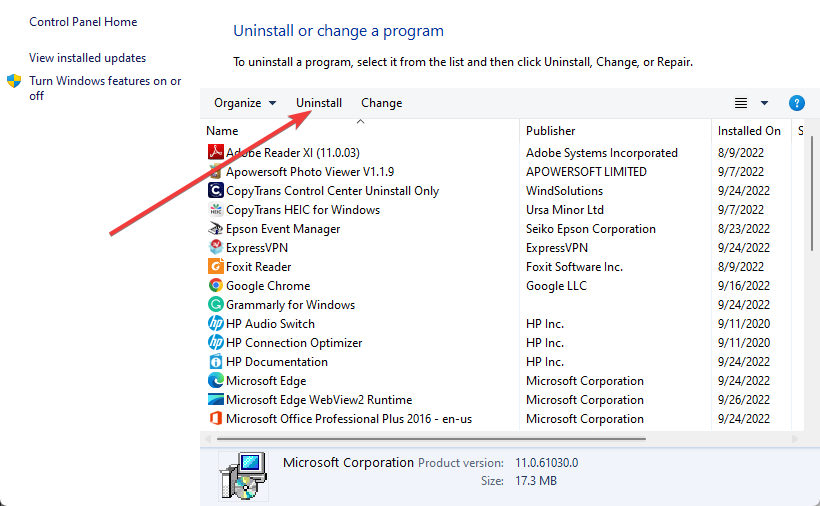820x506 pixels.
Task: Click Adobe Systems Incorporated publisher cell
Action: [602, 153]
